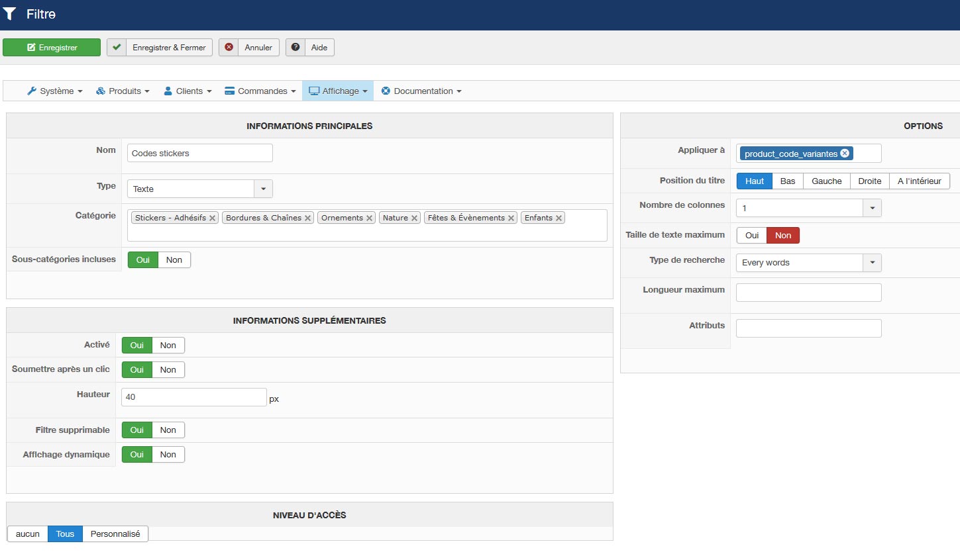Click the Hauteur input field

[x=193, y=397]
